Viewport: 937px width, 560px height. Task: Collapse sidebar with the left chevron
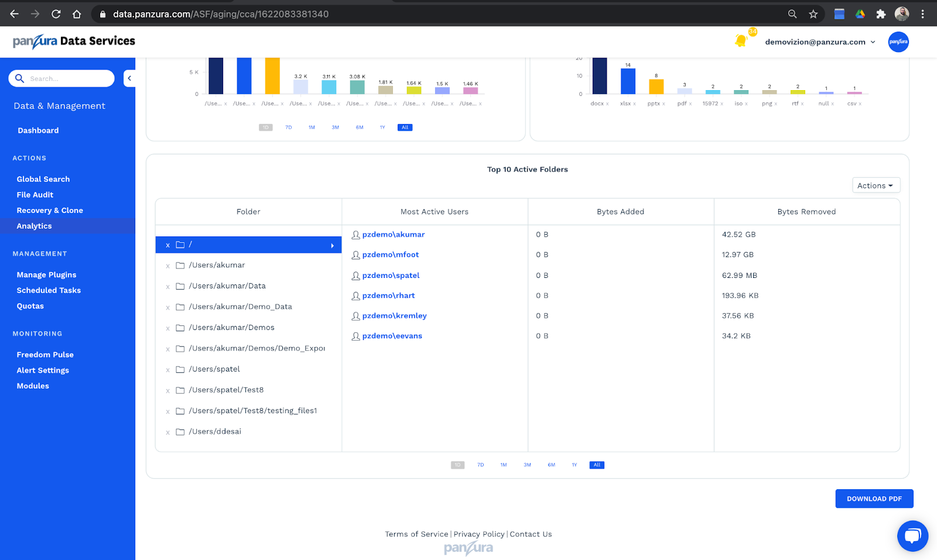tap(129, 78)
